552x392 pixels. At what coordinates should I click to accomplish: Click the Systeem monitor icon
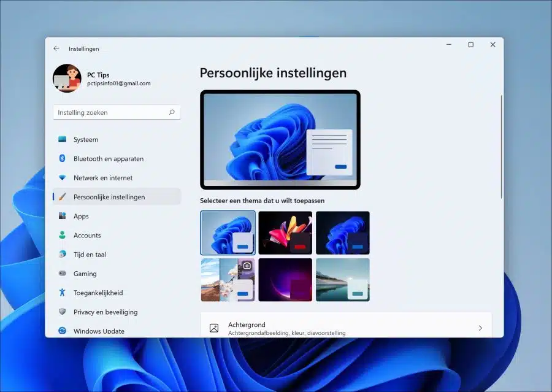tap(63, 139)
